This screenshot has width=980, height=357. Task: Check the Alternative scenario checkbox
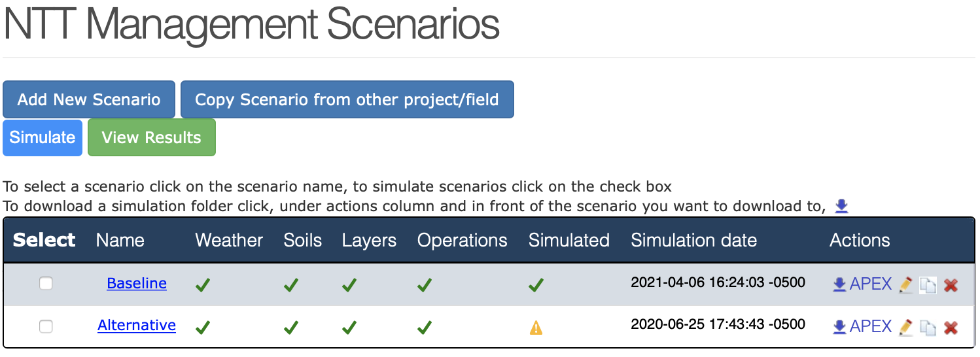[46, 326]
